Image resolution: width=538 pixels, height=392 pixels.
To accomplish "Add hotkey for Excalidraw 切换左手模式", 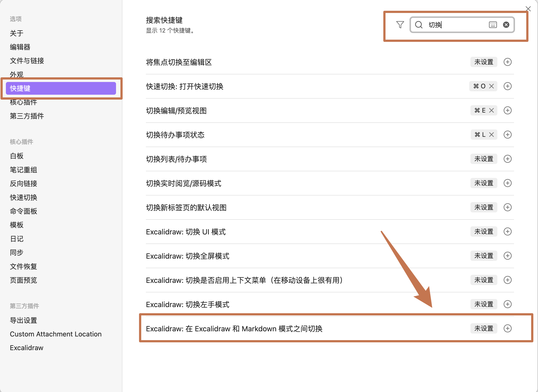I will (507, 304).
